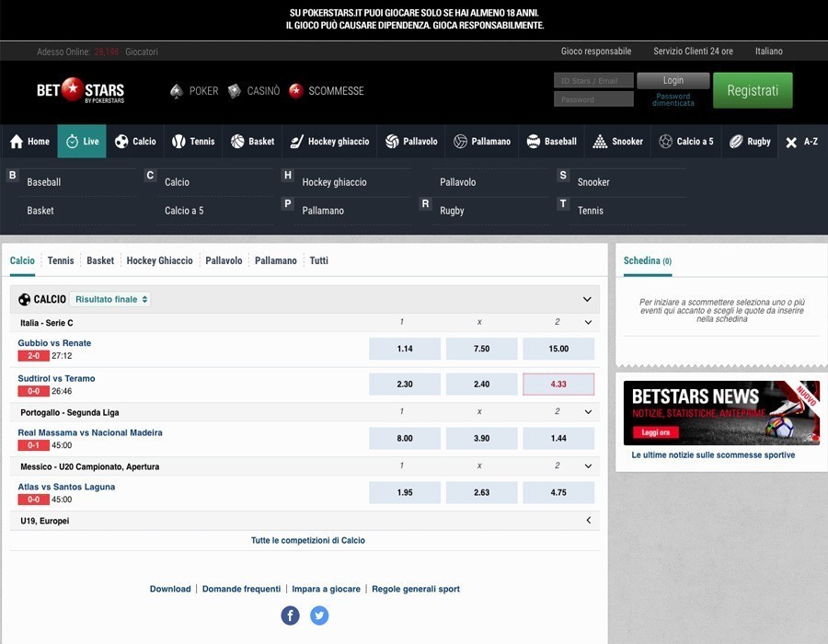
Task: Open Schedina (0) betslip tab
Action: [648, 260]
